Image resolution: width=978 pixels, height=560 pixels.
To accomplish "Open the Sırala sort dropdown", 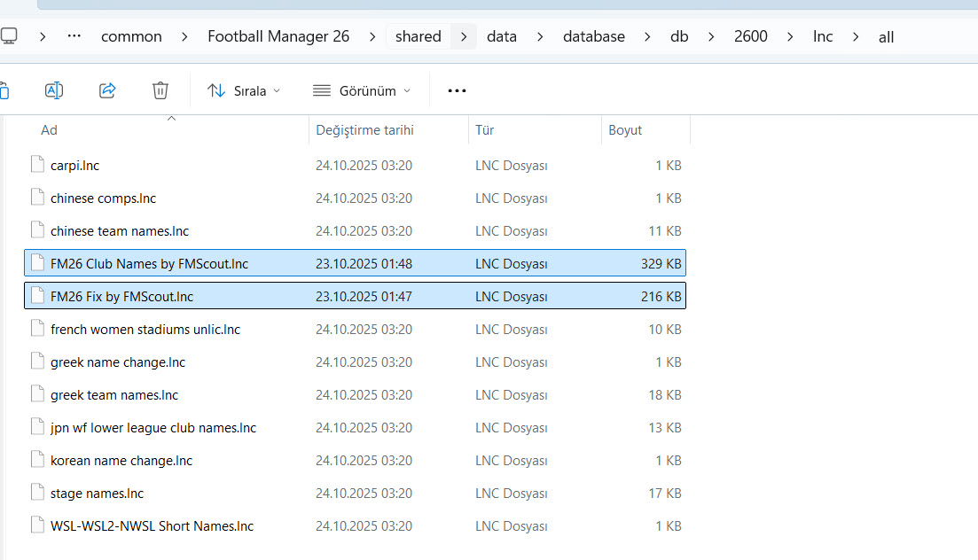I will tap(244, 90).
